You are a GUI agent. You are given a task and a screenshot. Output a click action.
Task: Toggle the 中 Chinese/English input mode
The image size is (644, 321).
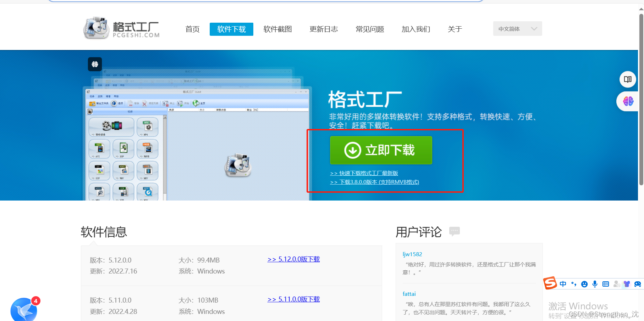pos(563,284)
